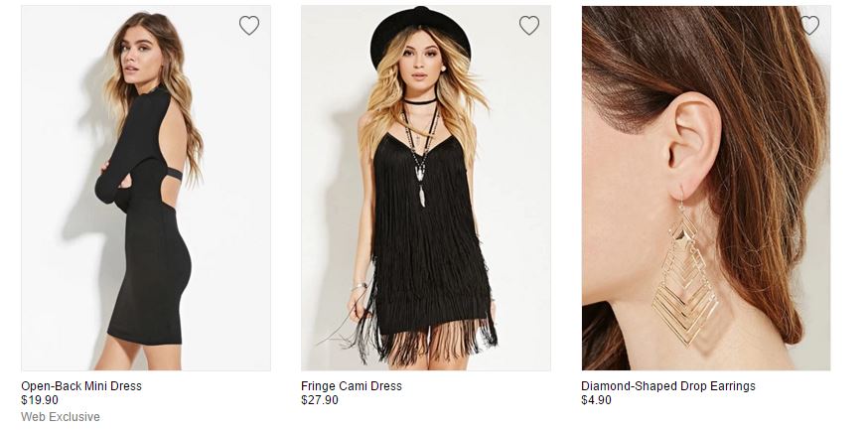Open the Diamond-Shaped Drop Earrings photo
The image size is (868, 430).
(706, 189)
